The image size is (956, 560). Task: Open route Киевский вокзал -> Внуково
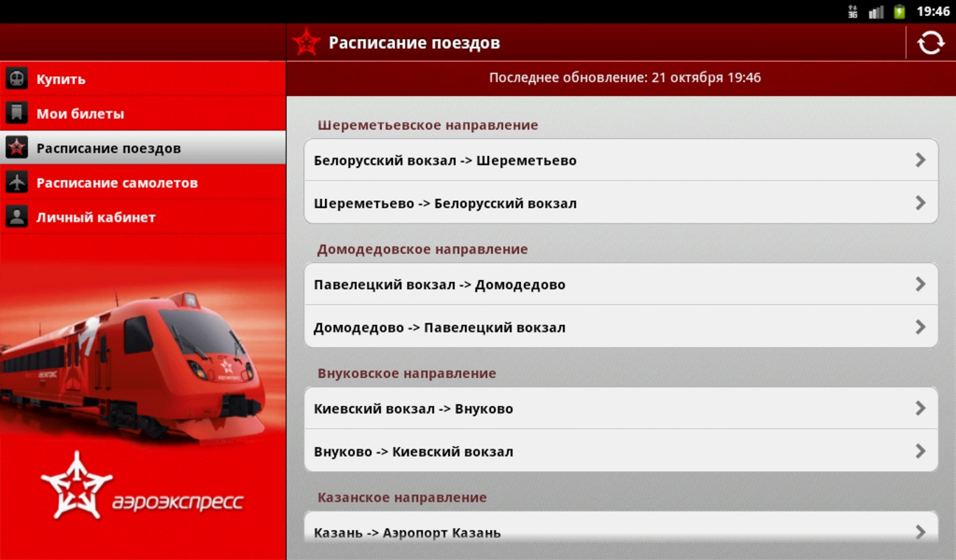(x=621, y=408)
